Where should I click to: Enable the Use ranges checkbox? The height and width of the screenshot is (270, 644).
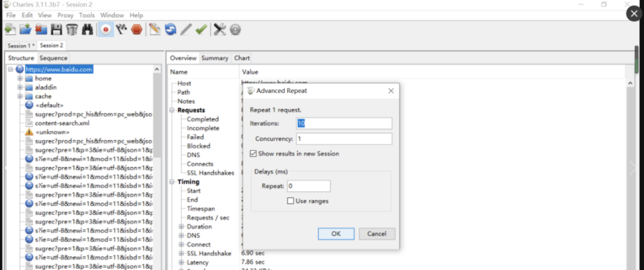(x=290, y=201)
